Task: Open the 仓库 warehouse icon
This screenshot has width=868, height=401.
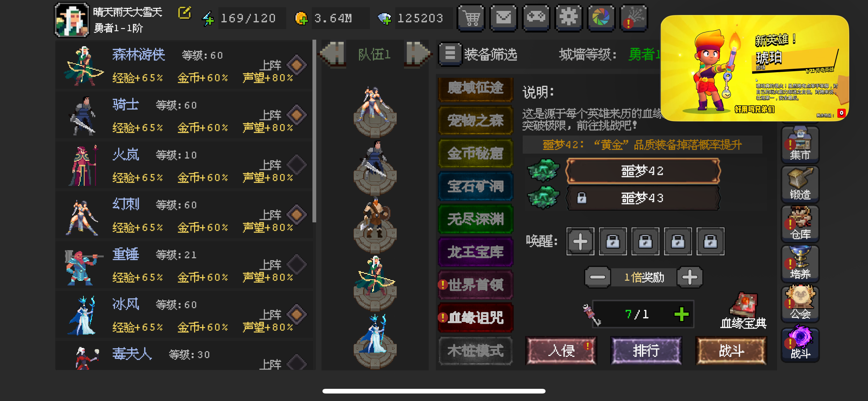Action: pyautogui.click(x=800, y=224)
